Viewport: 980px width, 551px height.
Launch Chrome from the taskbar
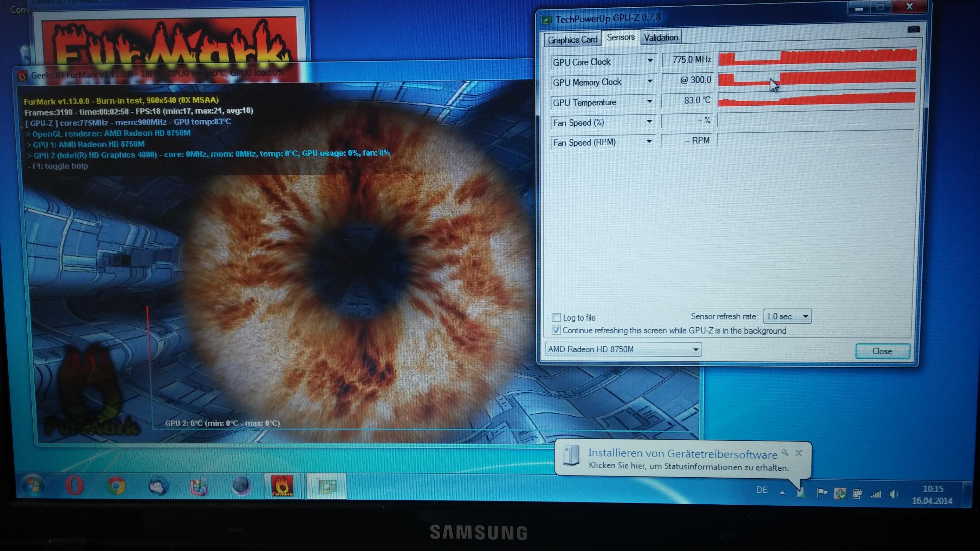[x=116, y=486]
